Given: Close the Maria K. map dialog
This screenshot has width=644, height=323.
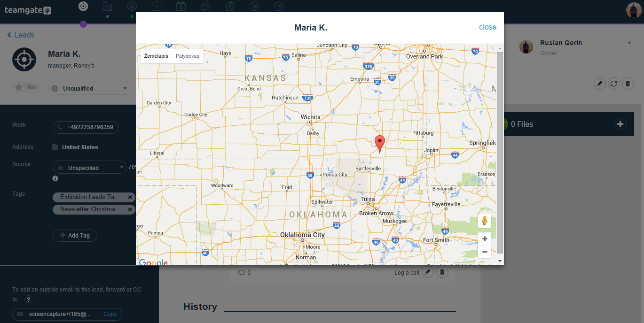Looking at the screenshot, I should click(487, 27).
